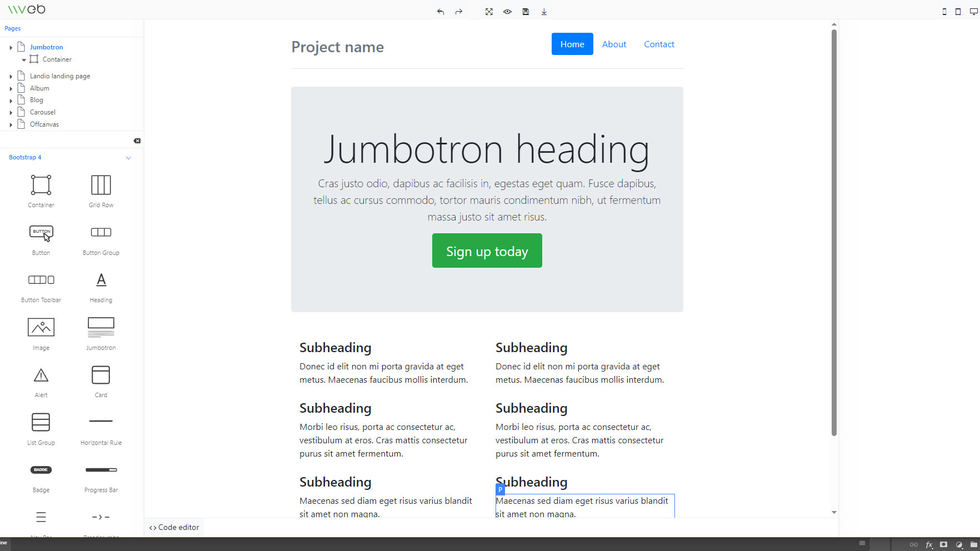Download the page using the download icon
Viewport: 980px width, 551px height.
click(x=544, y=12)
